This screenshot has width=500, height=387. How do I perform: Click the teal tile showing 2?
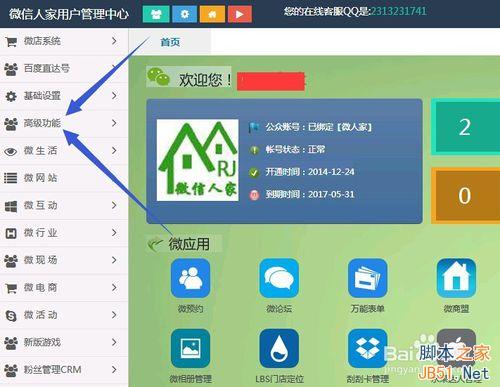tap(465, 127)
